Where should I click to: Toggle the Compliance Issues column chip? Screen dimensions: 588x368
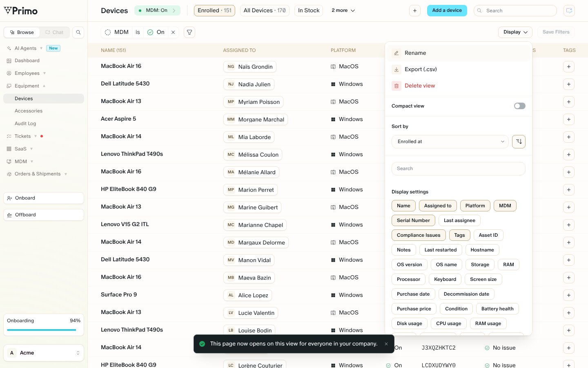419,235
